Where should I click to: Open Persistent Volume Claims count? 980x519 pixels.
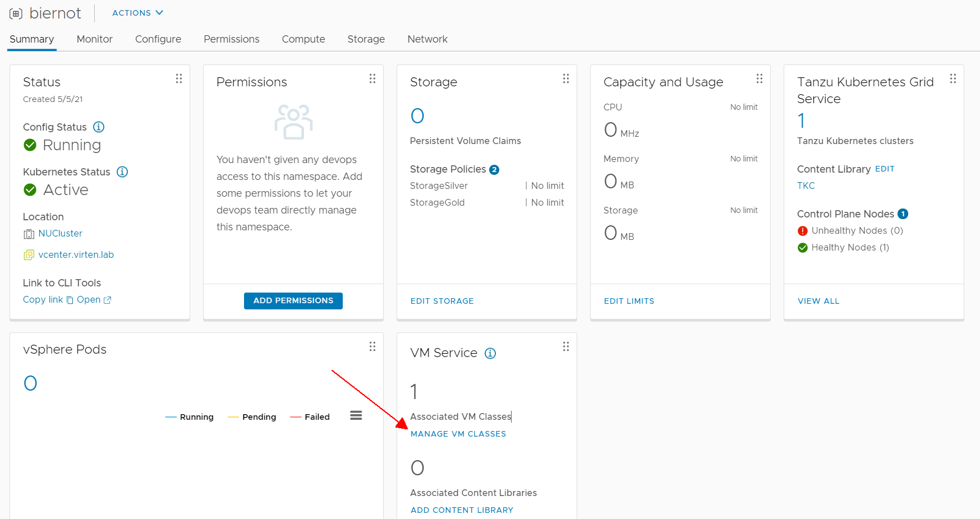417,116
